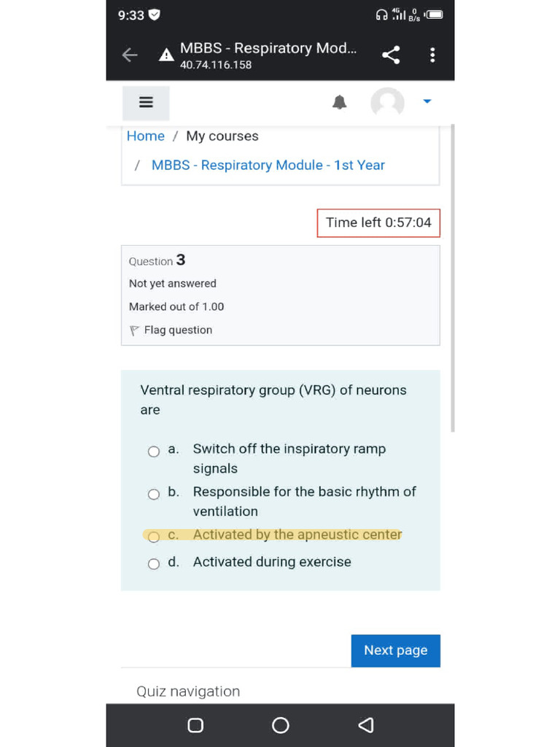Tap the browser back arrow

(130, 55)
